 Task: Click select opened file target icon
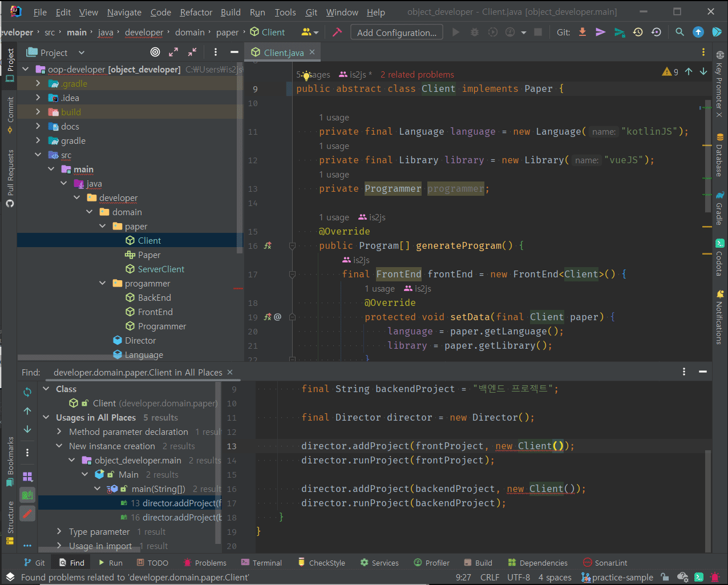point(155,53)
